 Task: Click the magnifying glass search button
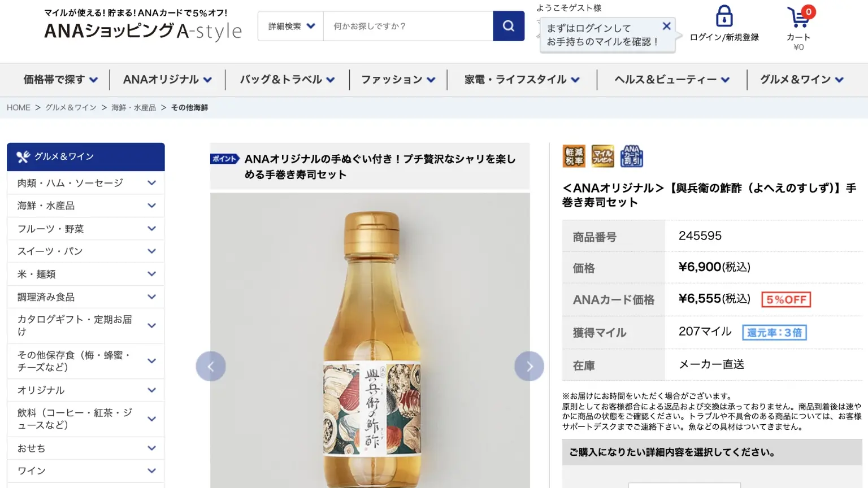(509, 26)
